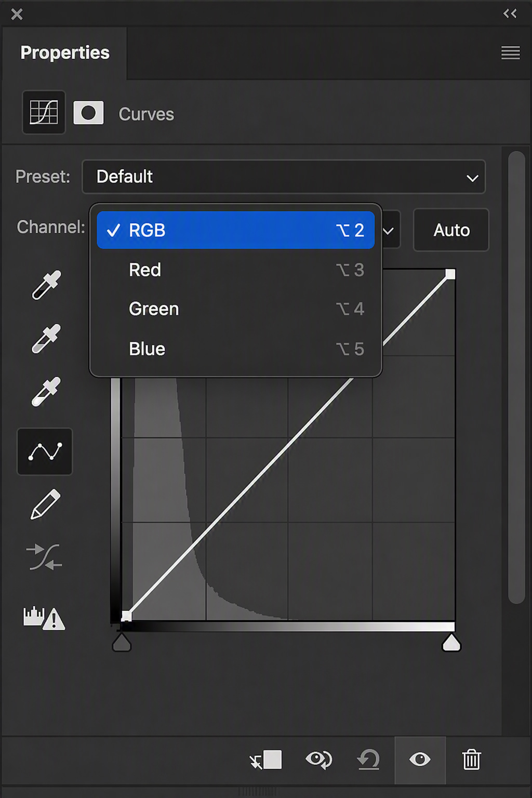Click the white point input slider triangle
This screenshot has width=532, height=798.
pos(451,642)
